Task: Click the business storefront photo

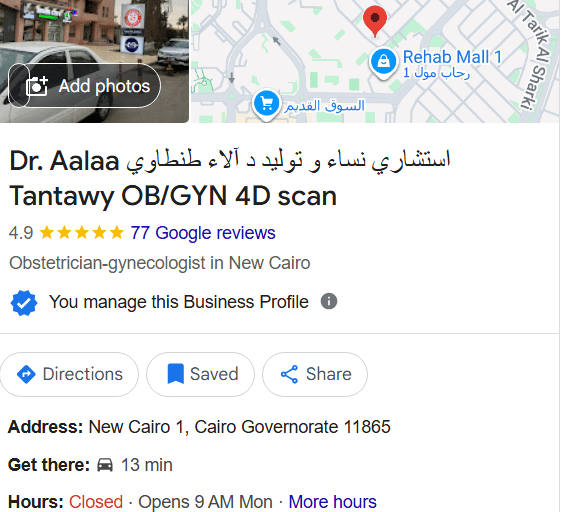Action: (x=94, y=61)
